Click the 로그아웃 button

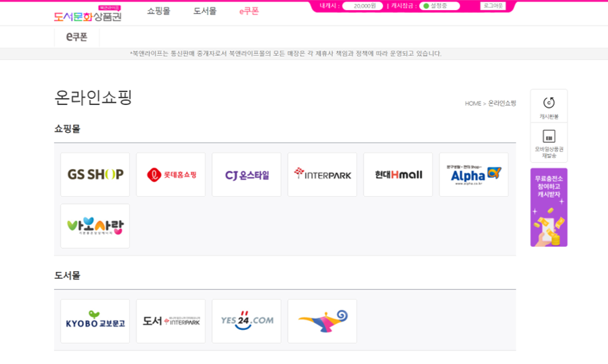click(493, 6)
